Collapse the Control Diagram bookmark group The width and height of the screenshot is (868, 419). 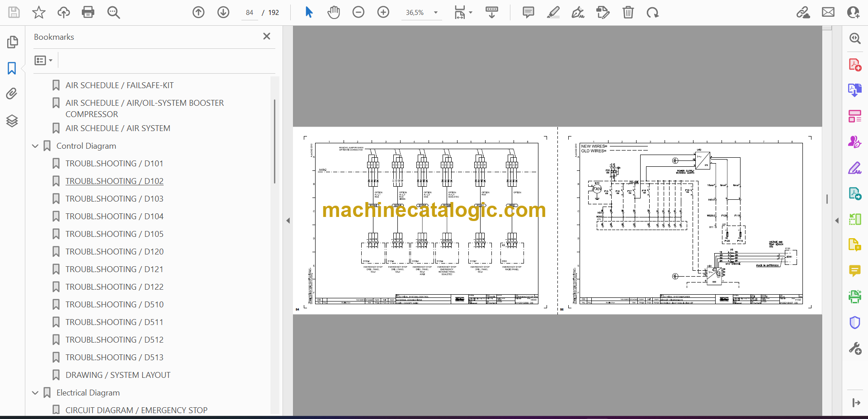(35, 146)
